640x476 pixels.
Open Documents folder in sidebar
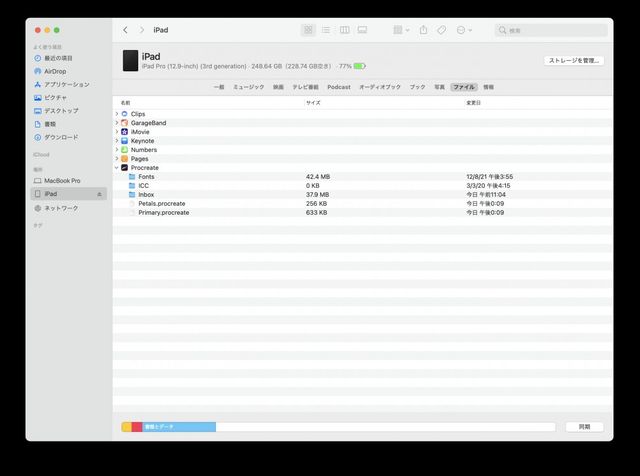pos(69,124)
